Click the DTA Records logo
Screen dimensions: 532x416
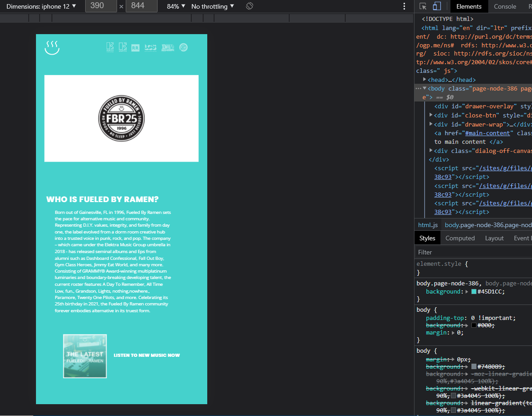168,47
